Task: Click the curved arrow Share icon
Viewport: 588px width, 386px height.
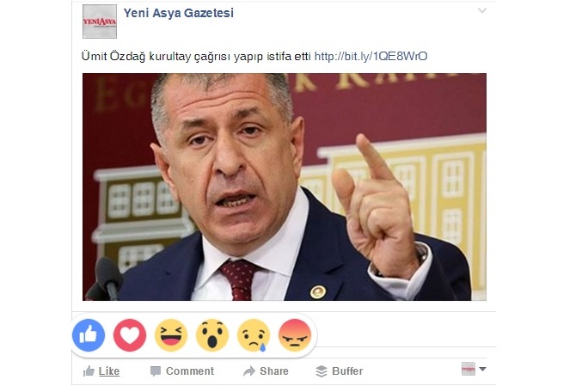Action: [249, 371]
